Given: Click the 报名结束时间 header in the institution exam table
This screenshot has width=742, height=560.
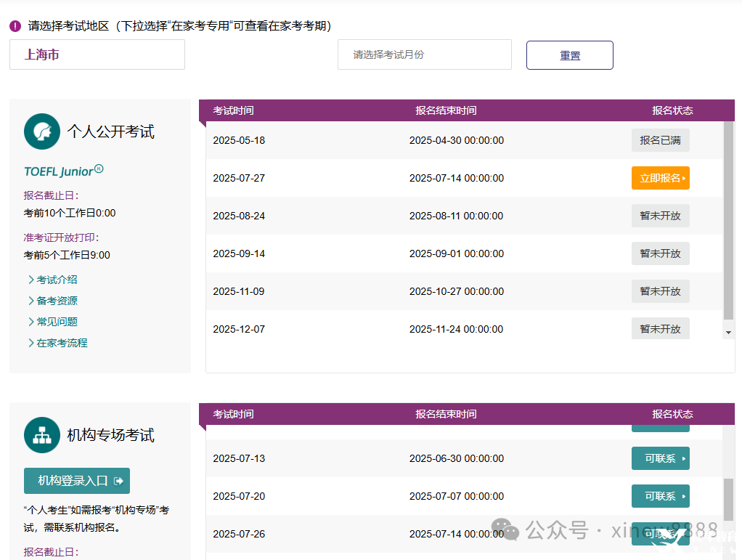Looking at the screenshot, I should (446, 414).
